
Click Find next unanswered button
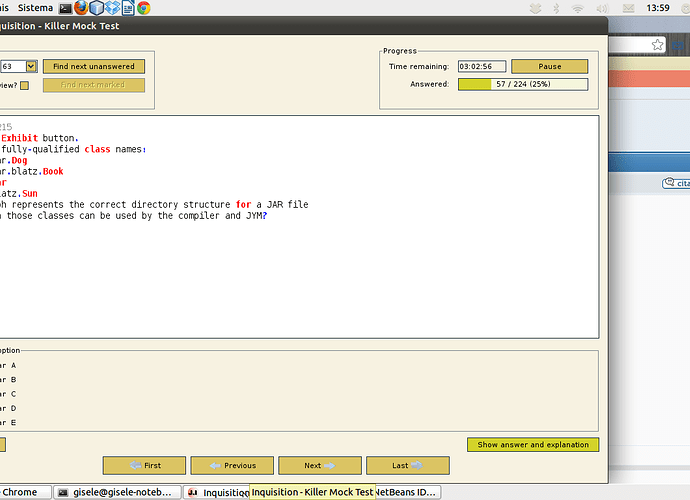94,66
